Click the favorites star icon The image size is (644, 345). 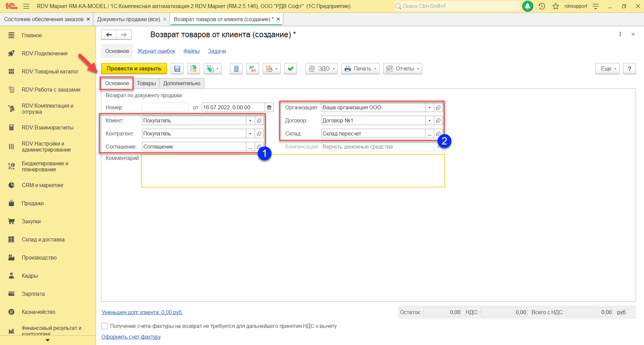pos(556,6)
